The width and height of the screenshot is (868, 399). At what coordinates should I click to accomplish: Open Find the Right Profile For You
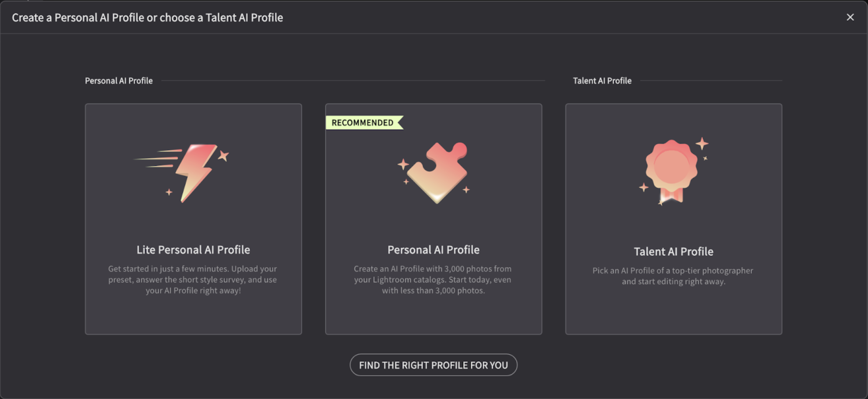(434, 365)
